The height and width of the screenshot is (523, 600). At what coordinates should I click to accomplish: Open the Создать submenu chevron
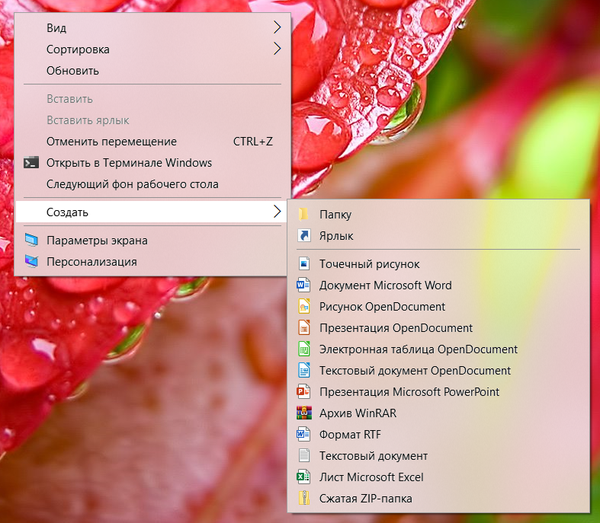pos(277,212)
